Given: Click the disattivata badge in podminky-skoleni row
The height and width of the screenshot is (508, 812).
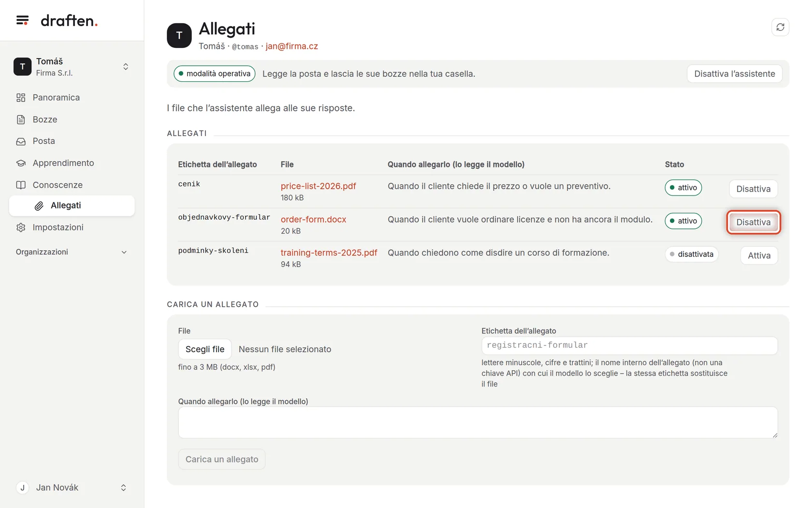Looking at the screenshot, I should [x=692, y=254].
